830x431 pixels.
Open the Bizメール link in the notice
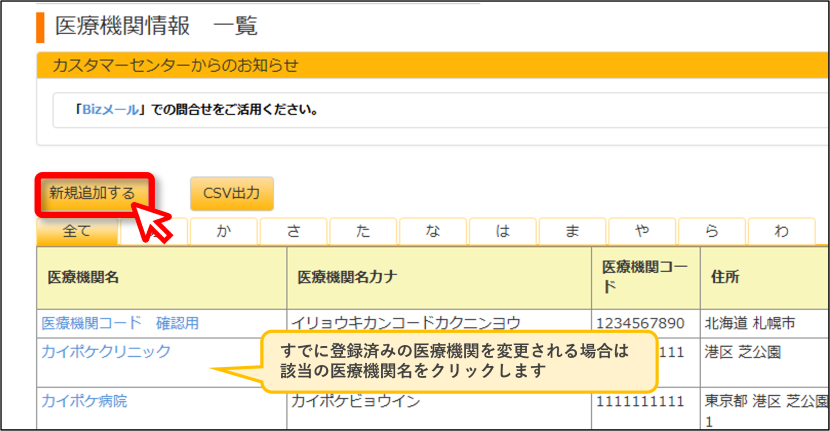pos(111,110)
